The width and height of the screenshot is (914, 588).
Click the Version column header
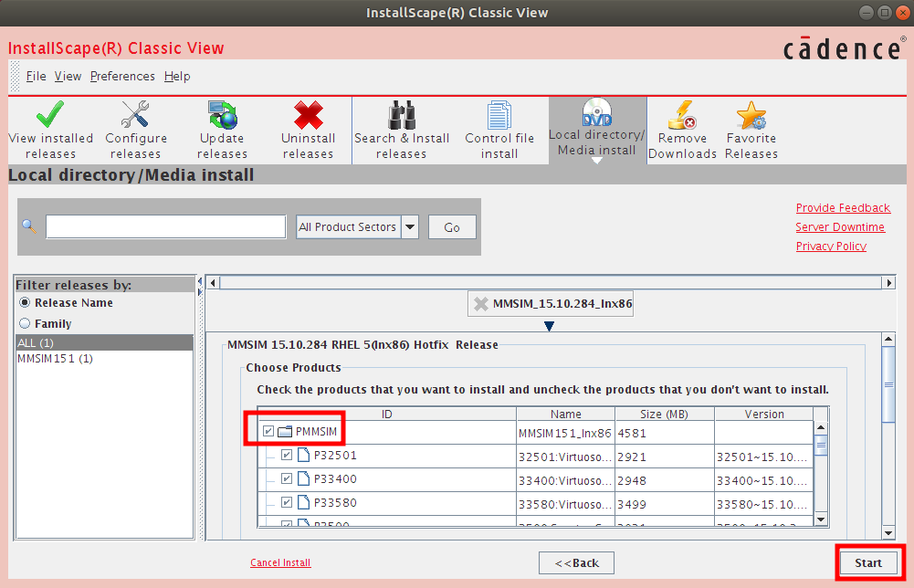(x=764, y=414)
